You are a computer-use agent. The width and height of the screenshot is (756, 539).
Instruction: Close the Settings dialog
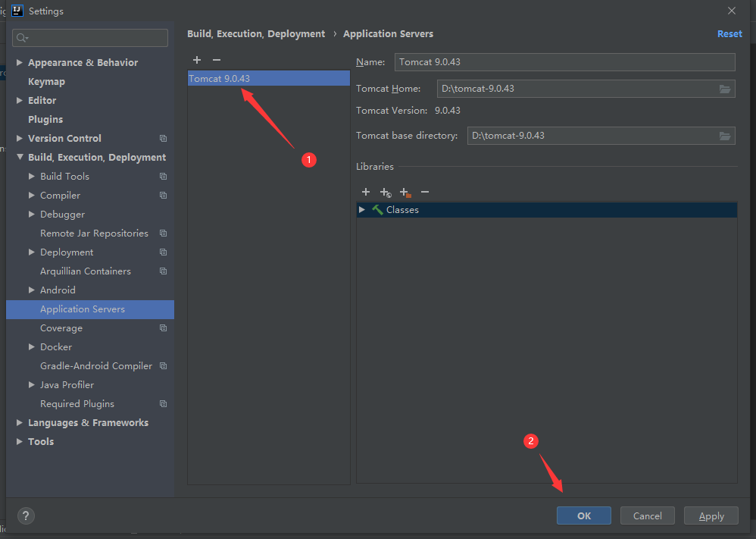(732, 11)
